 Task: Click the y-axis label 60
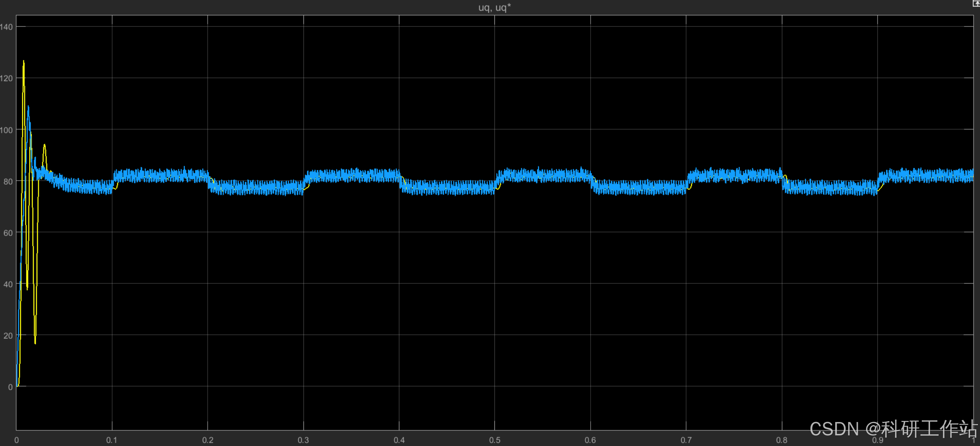coord(8,233)
